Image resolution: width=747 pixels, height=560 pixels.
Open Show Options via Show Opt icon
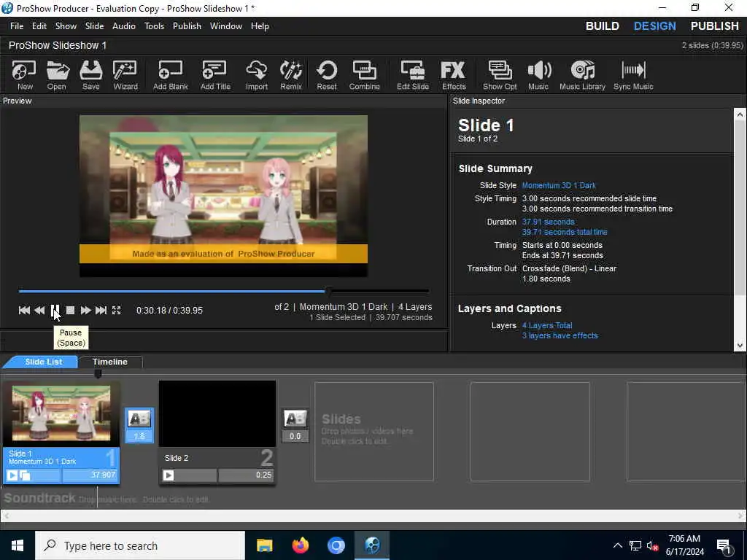(499, 75)
